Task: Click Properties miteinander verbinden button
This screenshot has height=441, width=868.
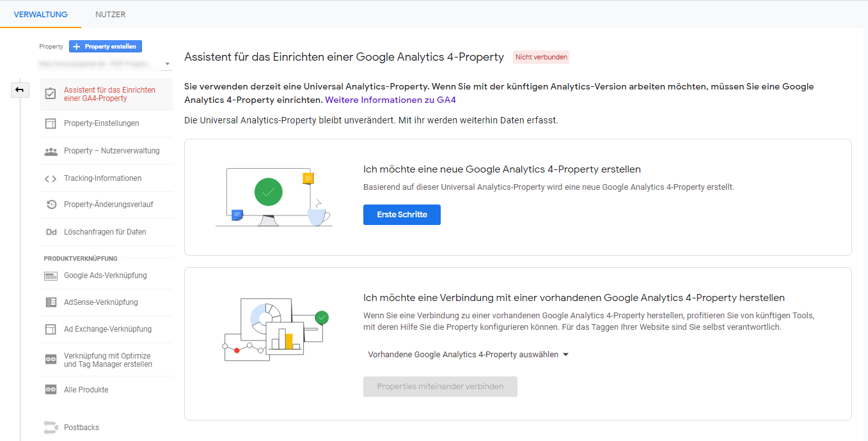Action: 440,387
